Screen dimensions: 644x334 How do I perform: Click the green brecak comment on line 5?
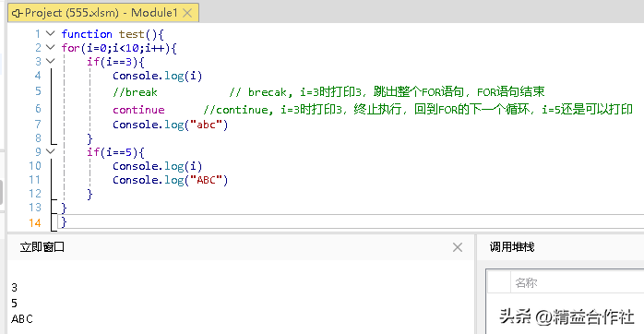click(x=387, y=91)
